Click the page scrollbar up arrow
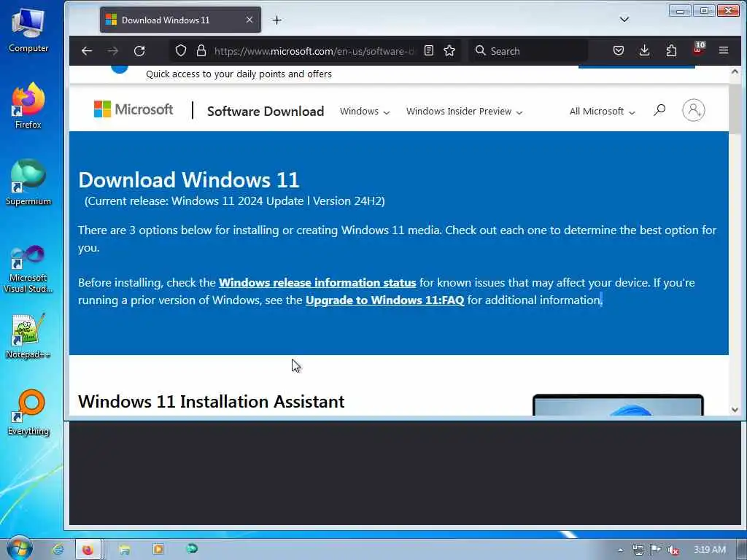The image size is (747, 560). [735, 71]
